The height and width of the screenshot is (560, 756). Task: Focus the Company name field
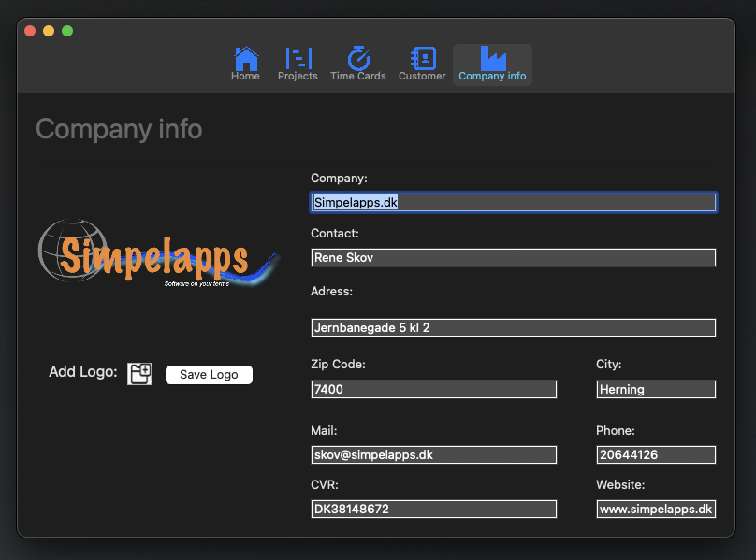point(513,202)
